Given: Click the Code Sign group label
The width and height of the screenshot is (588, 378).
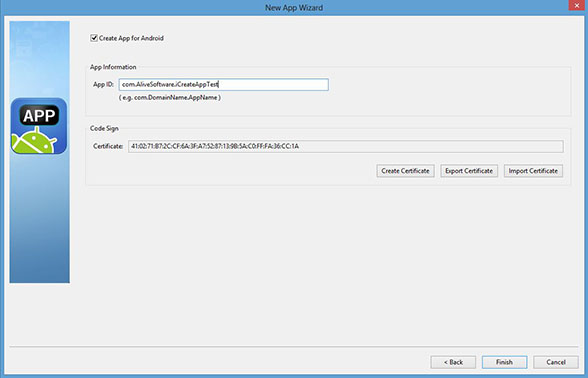Looking at the screenshot, I should pyautogui.click(x=104, y=128).
